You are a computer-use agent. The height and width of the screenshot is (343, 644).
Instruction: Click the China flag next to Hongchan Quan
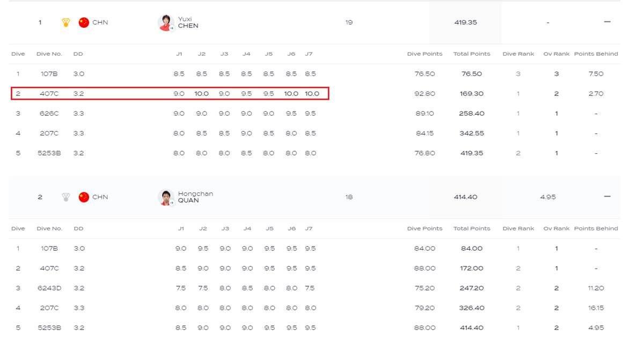tap(84, 197)
